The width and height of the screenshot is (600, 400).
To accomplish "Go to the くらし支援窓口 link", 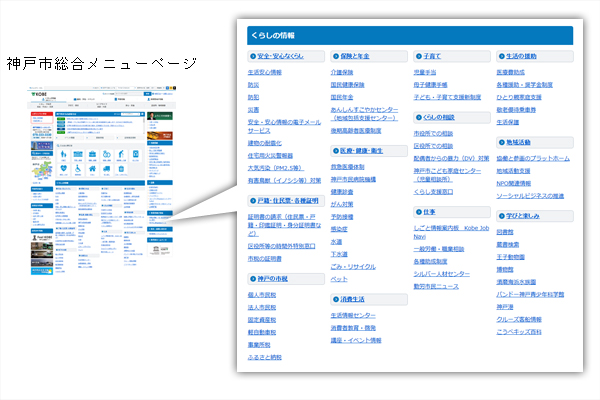I will click(x=434, y=192).
